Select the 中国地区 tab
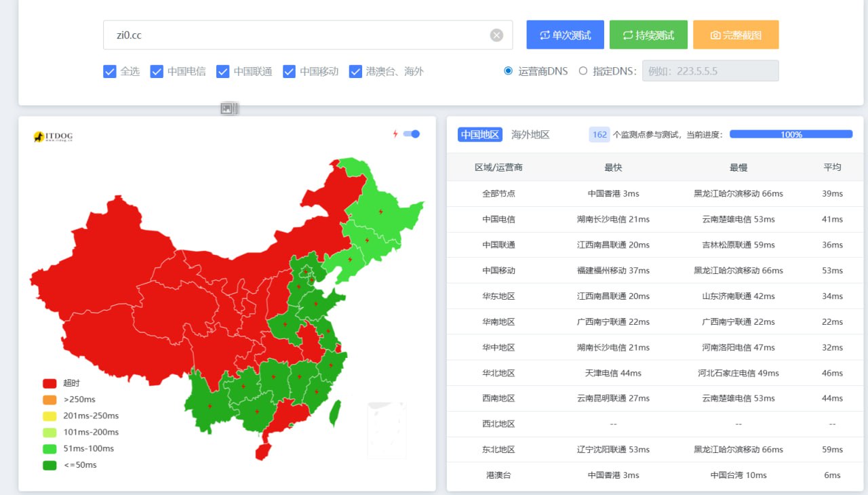The height and width of the screenshot is (495, 868). click(x=479, y=134)
